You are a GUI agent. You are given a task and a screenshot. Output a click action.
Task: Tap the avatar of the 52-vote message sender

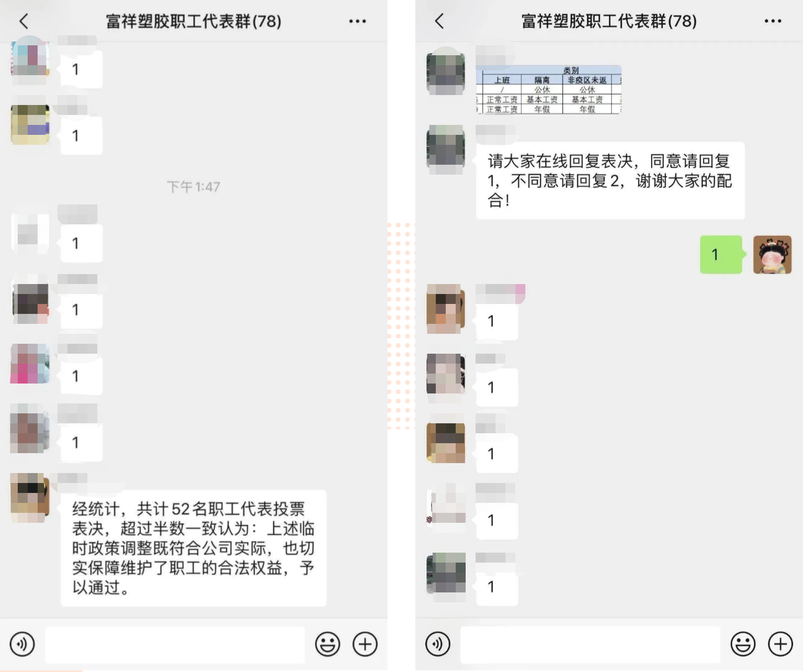click(x=30, y=497)
